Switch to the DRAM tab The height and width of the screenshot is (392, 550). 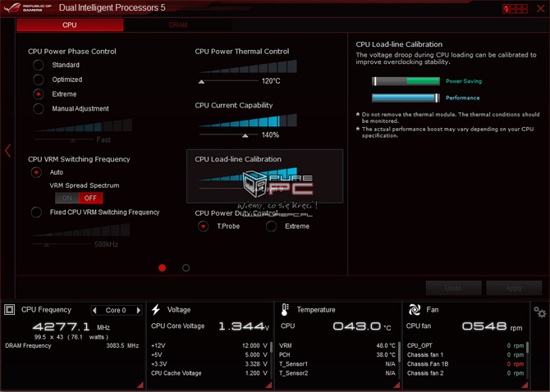click(178, 25)
